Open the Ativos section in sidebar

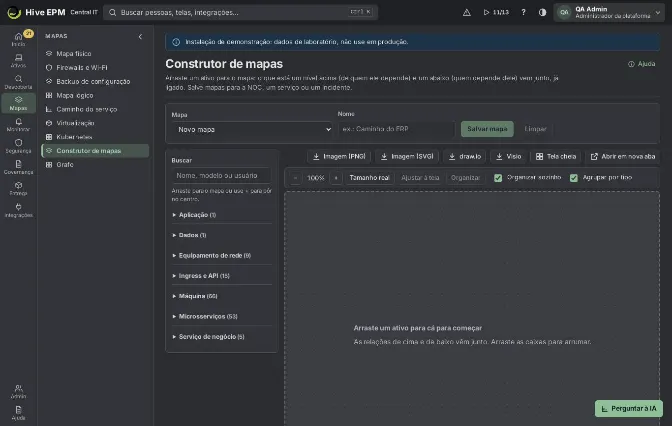tap(18, 60)
